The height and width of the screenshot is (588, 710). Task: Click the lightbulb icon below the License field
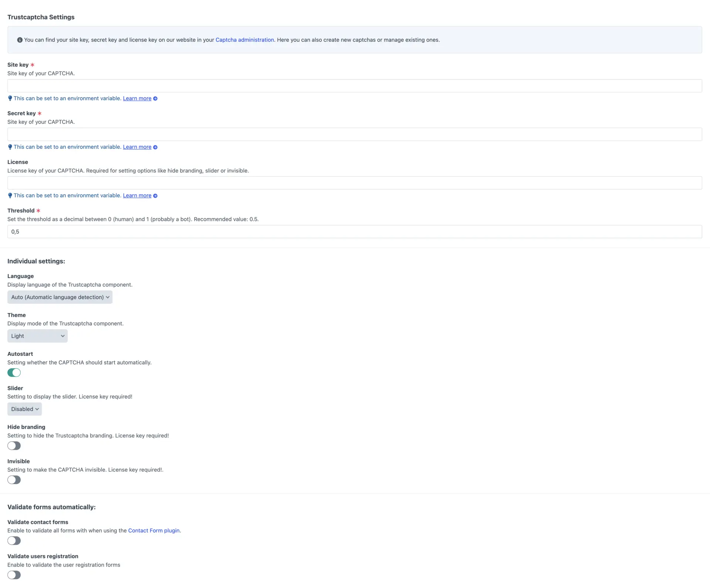(x=10, y=196)
